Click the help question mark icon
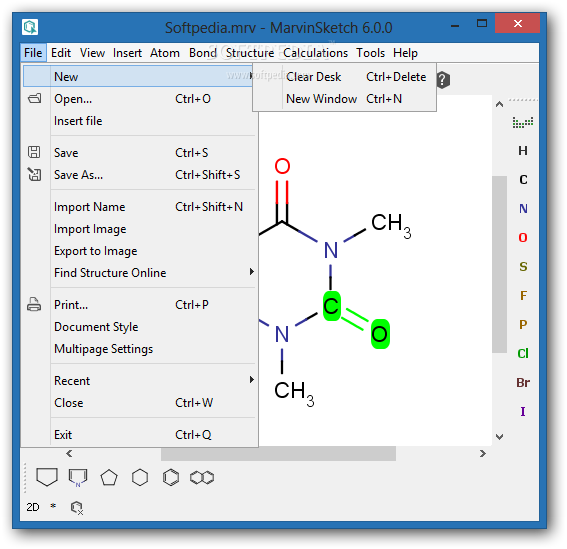 click(x=443, y=80)
